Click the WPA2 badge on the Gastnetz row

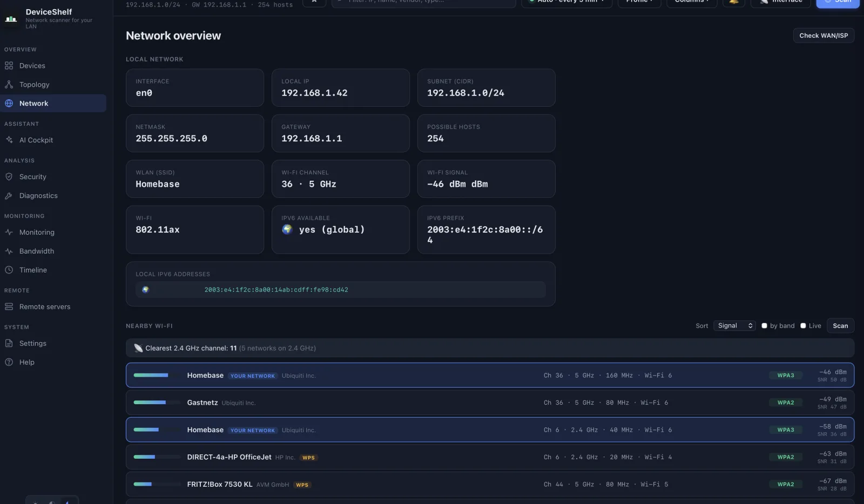tap(786, 403)
